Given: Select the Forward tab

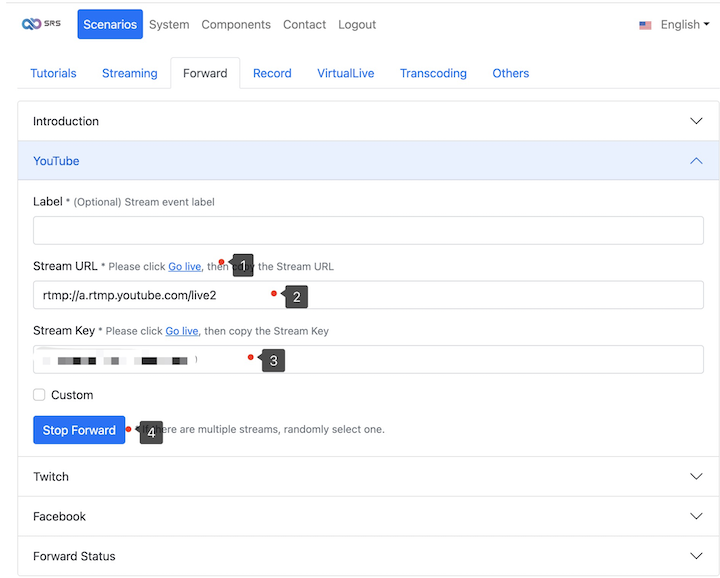Looking at the screenshot, I should tap(205, 73).
